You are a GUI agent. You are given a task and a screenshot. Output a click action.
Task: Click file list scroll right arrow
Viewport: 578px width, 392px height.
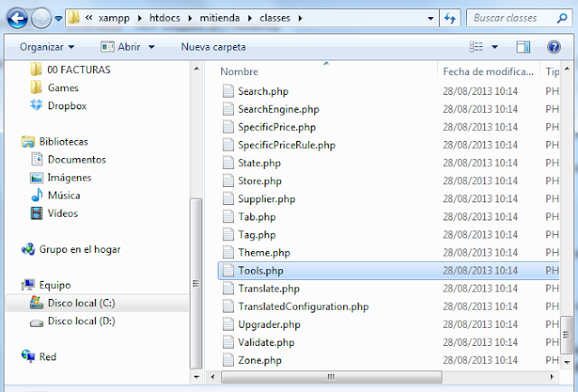coord(552,377)
